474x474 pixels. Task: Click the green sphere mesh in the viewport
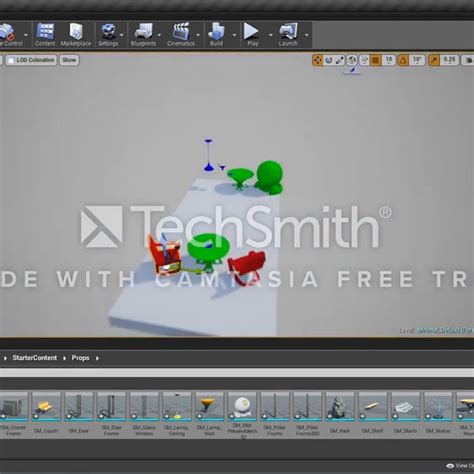point(270,177)
